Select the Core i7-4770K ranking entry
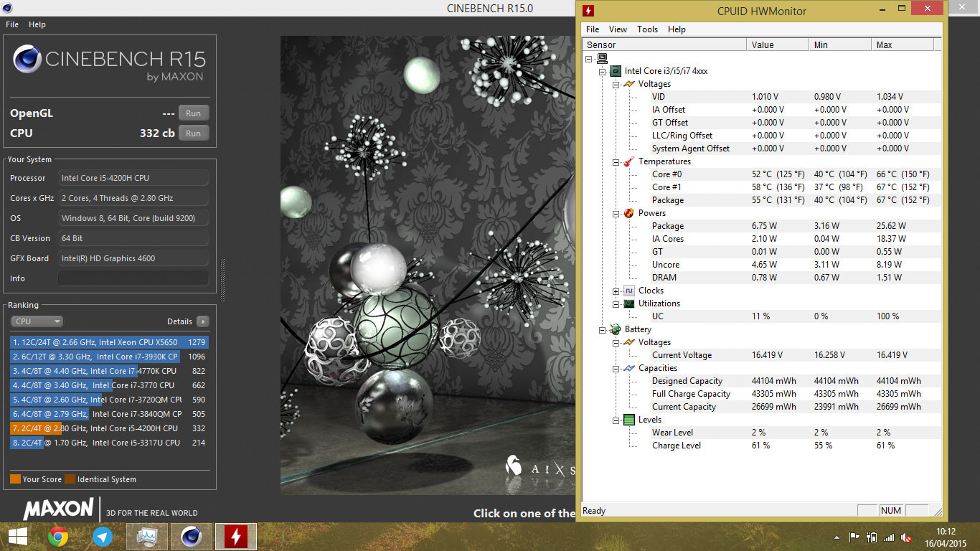This screenshot has height=551, width=980. pyautogui.click(x=108, y=371)
